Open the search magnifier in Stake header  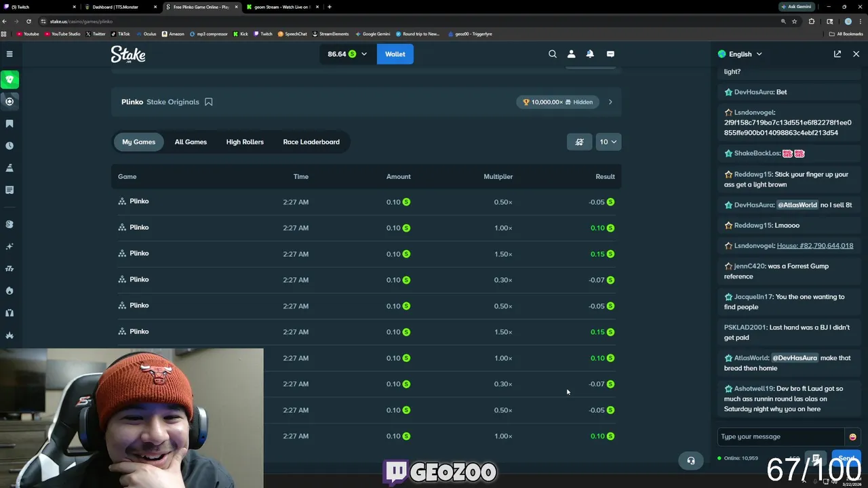coord(553,54)
